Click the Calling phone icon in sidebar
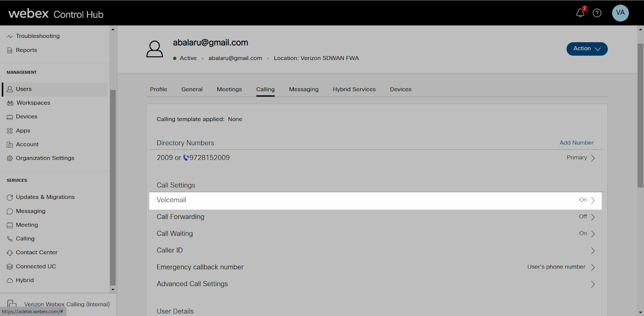 [x=10, y=239]
